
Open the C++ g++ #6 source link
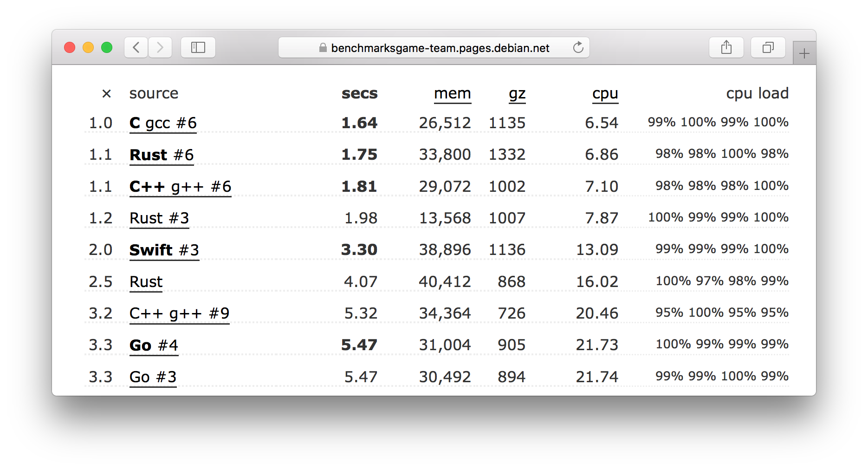point(180,187)
